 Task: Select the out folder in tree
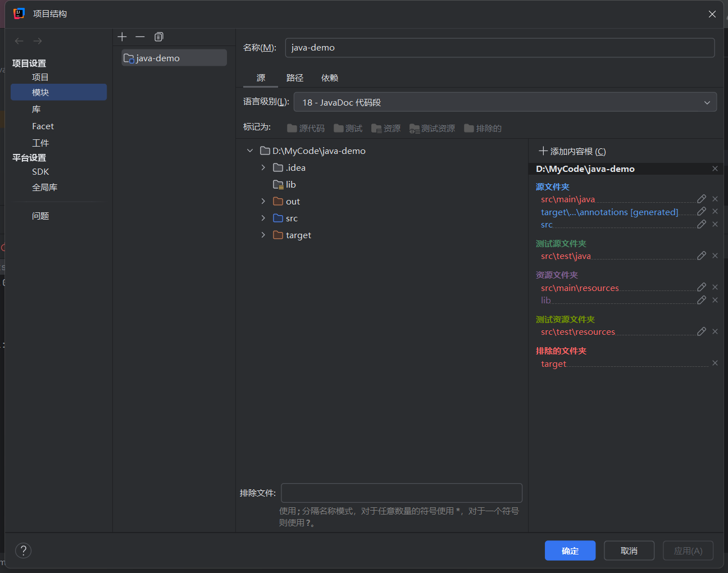click(x=286, y=201)
